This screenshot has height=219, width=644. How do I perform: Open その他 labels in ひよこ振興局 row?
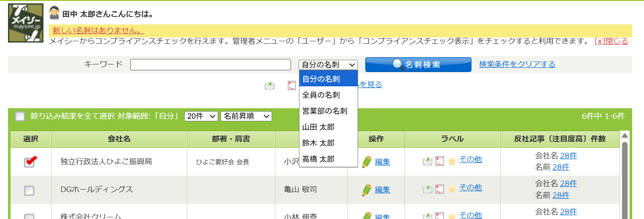click(470, 159)
